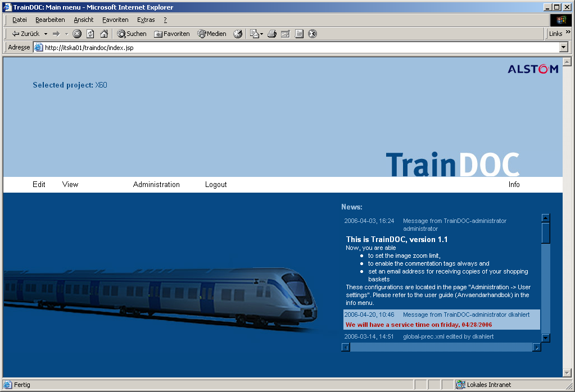This screenshot has height=392, width=575.
Task: Click the Logout link
Action: (216, 185)
